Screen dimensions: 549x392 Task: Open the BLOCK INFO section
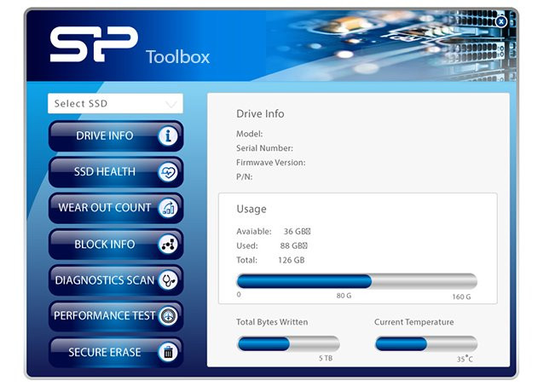(116, 245)
